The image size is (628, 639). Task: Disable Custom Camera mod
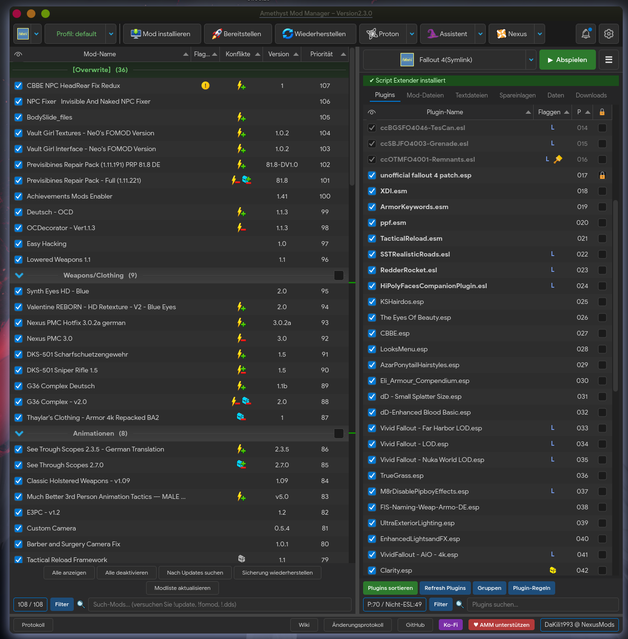(18, 528)
